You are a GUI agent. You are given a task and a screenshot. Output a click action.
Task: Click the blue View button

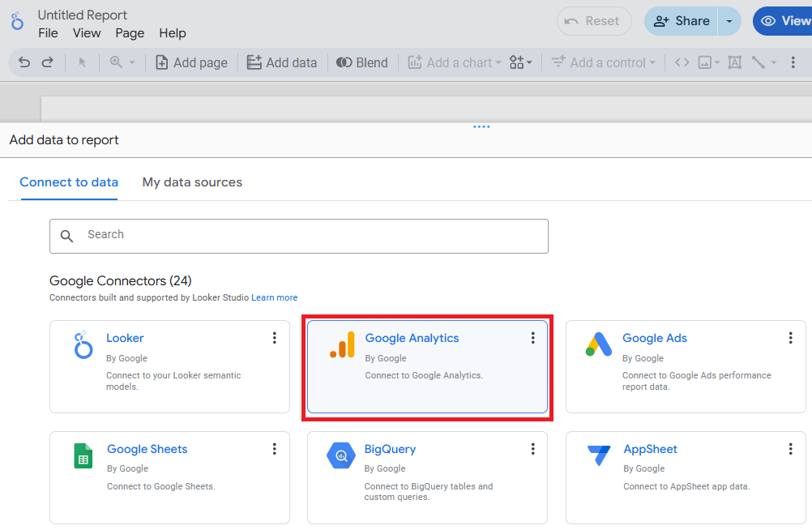click(783, 21)
